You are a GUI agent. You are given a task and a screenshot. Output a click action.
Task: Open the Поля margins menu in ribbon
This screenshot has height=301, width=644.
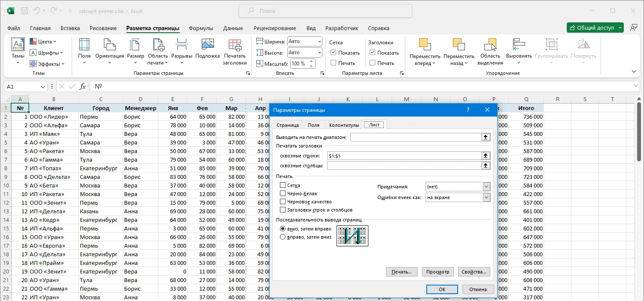84,52
